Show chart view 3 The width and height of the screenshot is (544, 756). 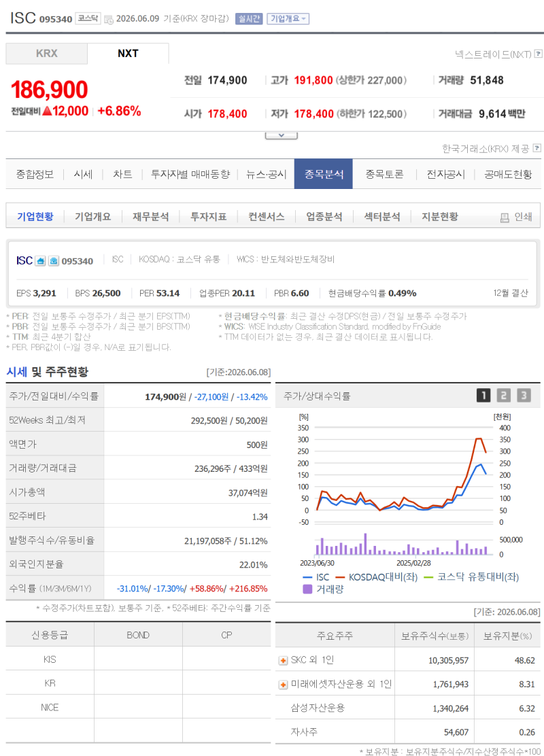tap(524, 396)
